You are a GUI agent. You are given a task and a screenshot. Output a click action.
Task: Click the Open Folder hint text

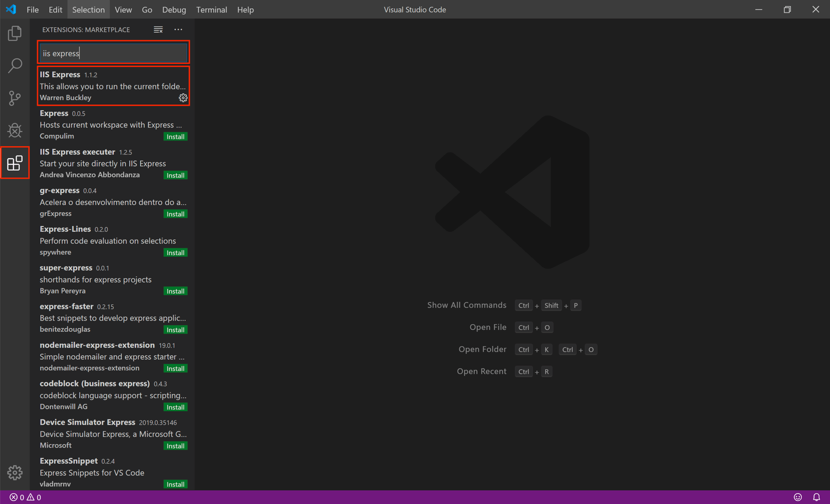coord(482,349)
